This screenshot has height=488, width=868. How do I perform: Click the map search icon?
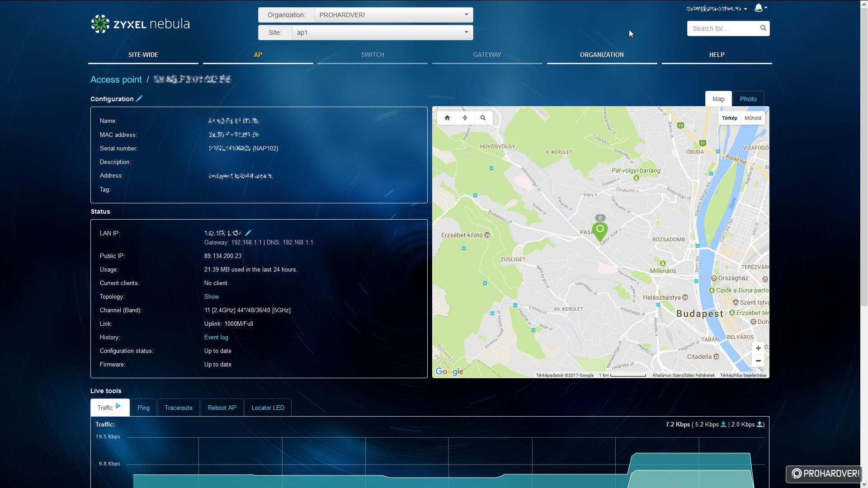point(483,118)
